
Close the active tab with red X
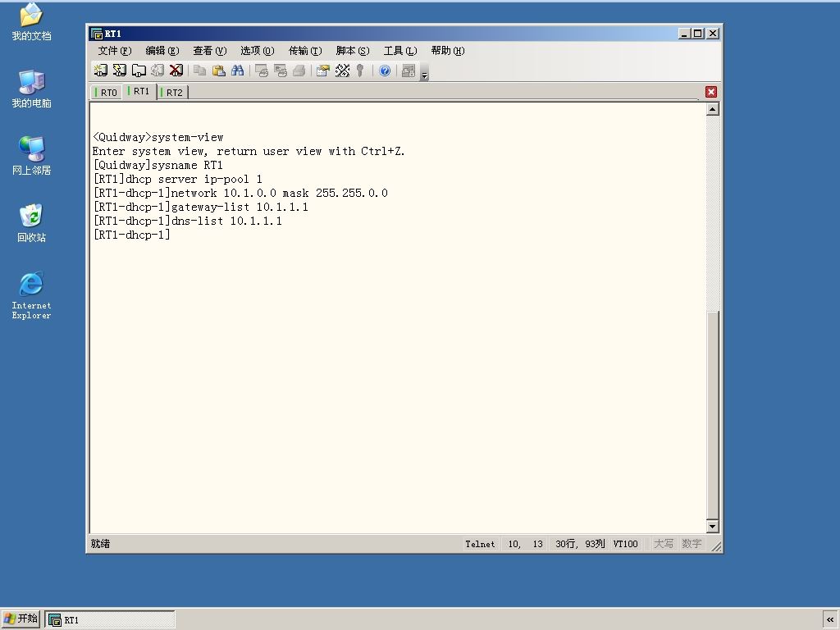click(x=711, y=92)
